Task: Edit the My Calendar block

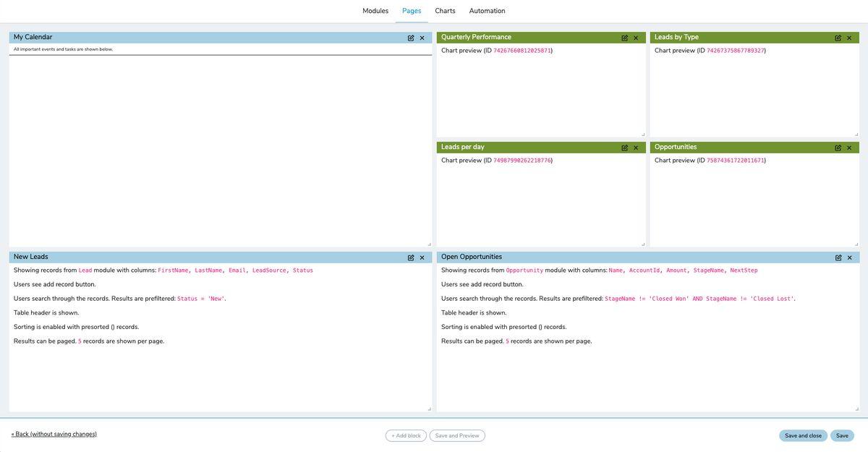Action: pos(411,38)
